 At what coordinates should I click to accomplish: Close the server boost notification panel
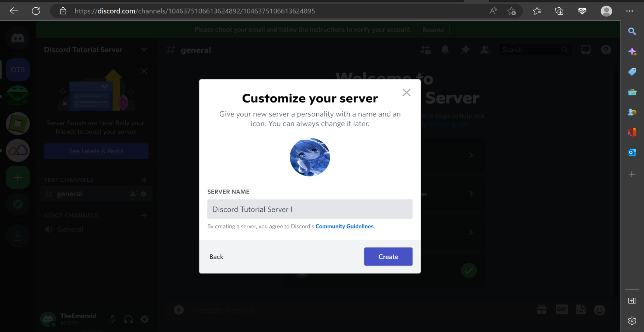coord(144,71)
